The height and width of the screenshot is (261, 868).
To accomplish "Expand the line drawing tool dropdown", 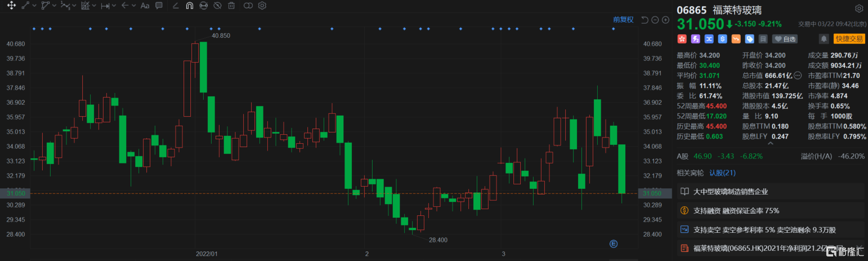I will (x=35, y=6).
